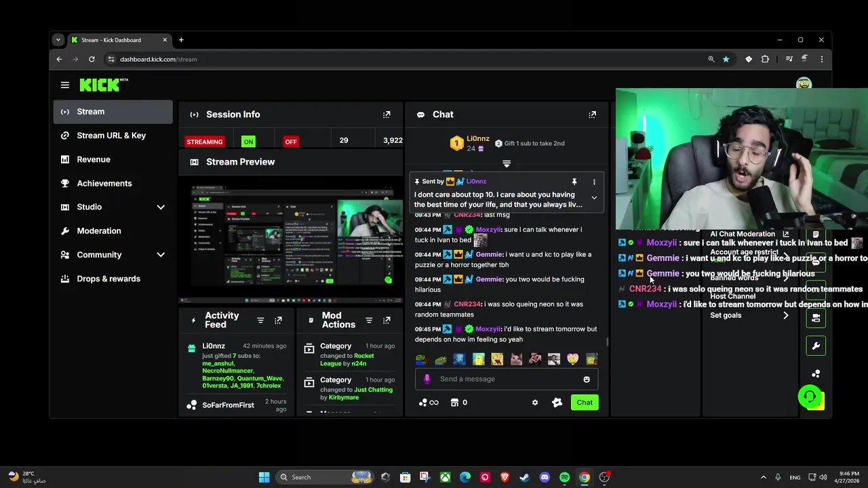Expand the Studio sidebar section

click(161, 207)
